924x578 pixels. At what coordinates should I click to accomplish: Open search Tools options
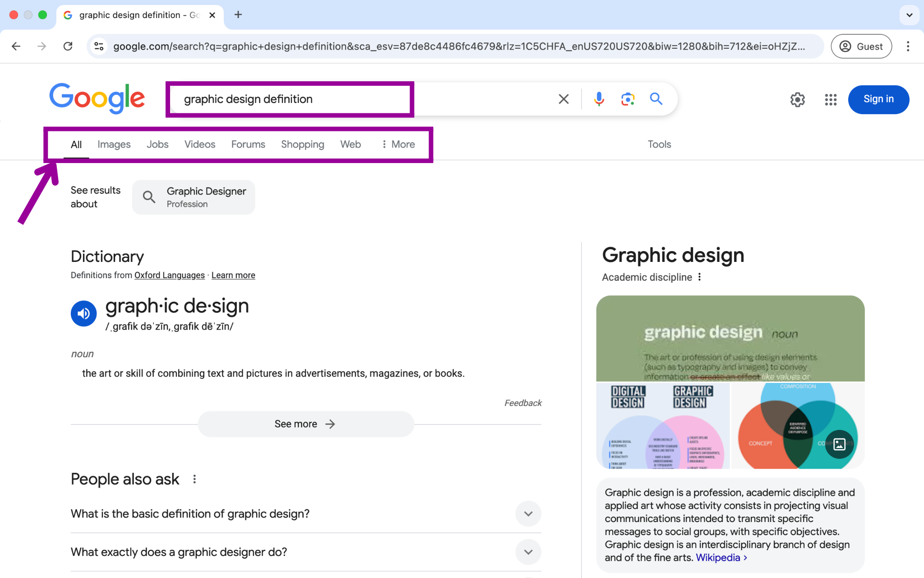tap(659, 144)
